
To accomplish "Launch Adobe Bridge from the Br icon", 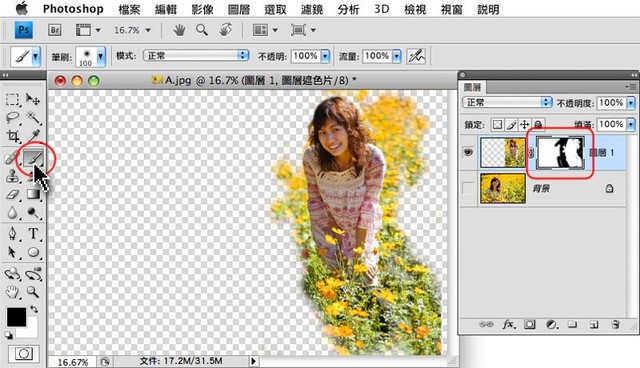I will pyautogui.click(x=54, y=30).
